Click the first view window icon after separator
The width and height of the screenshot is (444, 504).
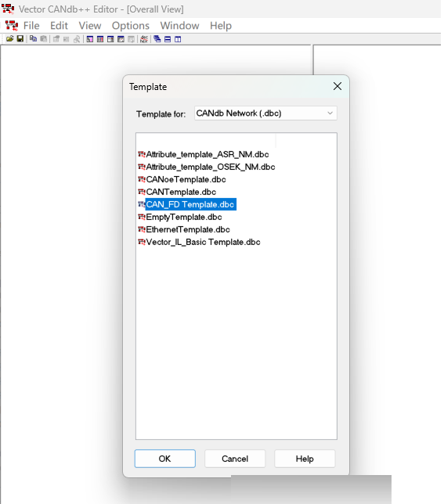tap(90, 39)
